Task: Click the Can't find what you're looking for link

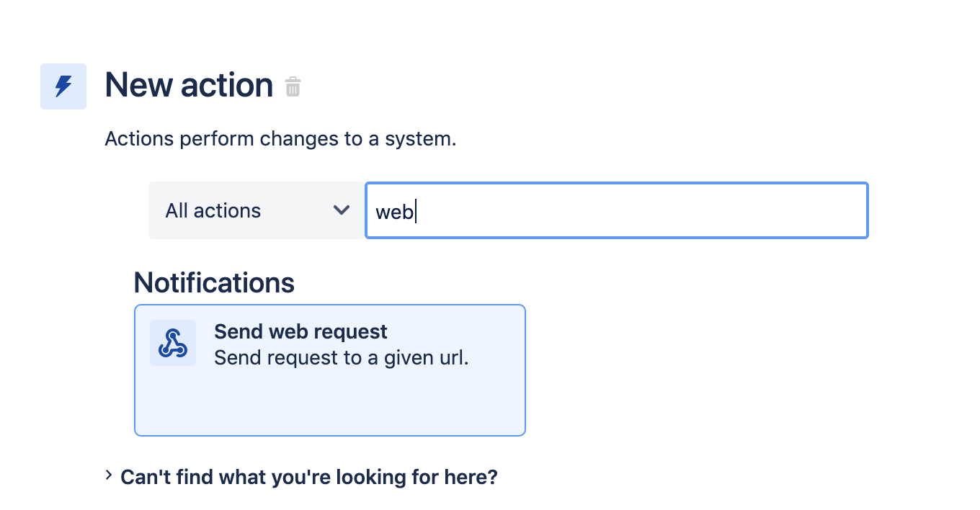Action: pyautogui.click(x=308, y=477)
